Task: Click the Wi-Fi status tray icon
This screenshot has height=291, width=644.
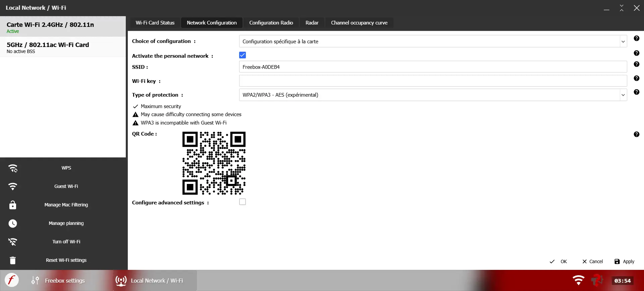Action: pos(578,280)
